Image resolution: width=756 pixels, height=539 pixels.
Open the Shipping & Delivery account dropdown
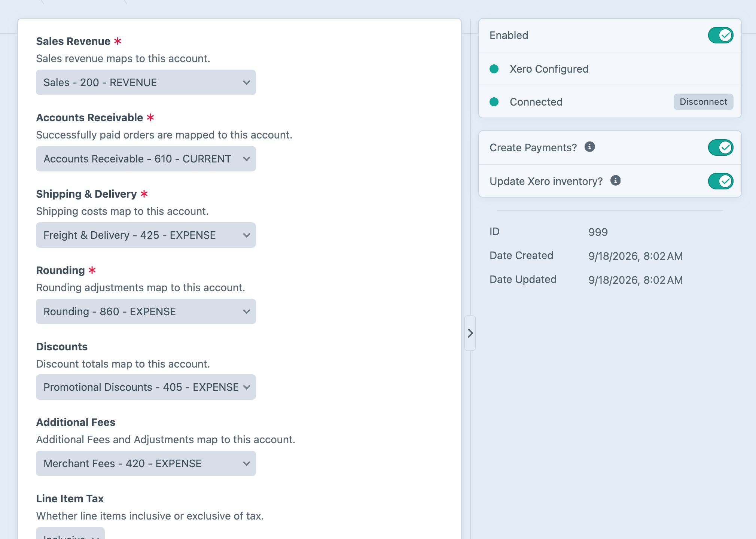click(146, 235)
